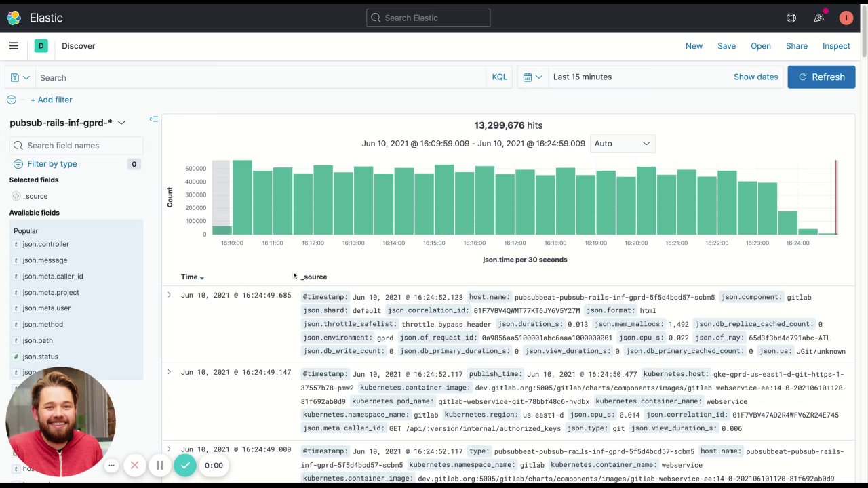Click the json.path type icon
The height and width of the screenshot is (488, 868).
(16, 341)
